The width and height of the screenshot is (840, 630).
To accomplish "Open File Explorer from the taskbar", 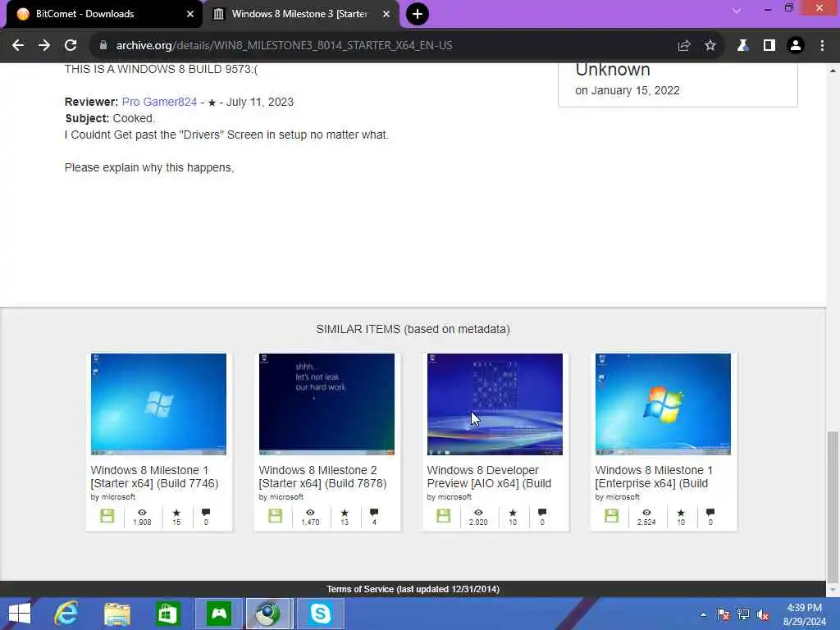I will 117,614.
